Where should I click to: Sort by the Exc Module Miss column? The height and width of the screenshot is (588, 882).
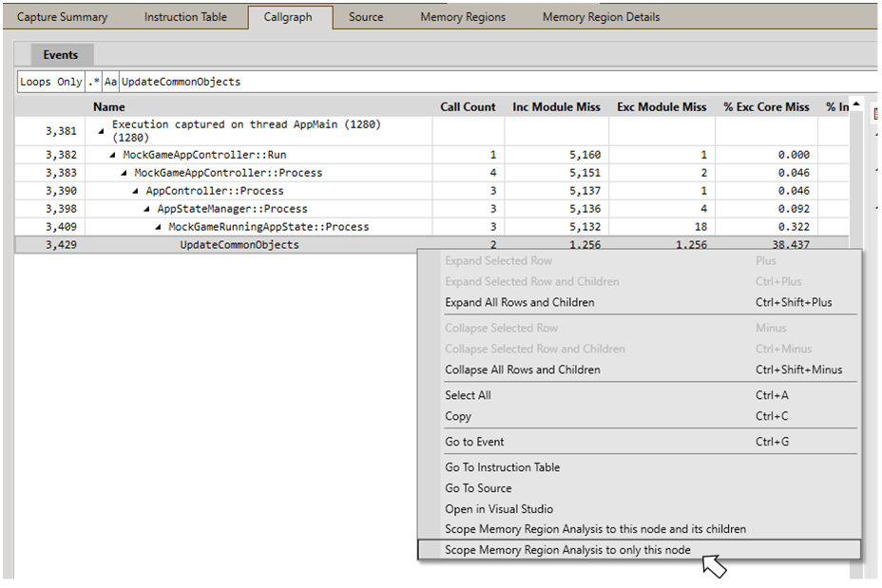[661, 106]
